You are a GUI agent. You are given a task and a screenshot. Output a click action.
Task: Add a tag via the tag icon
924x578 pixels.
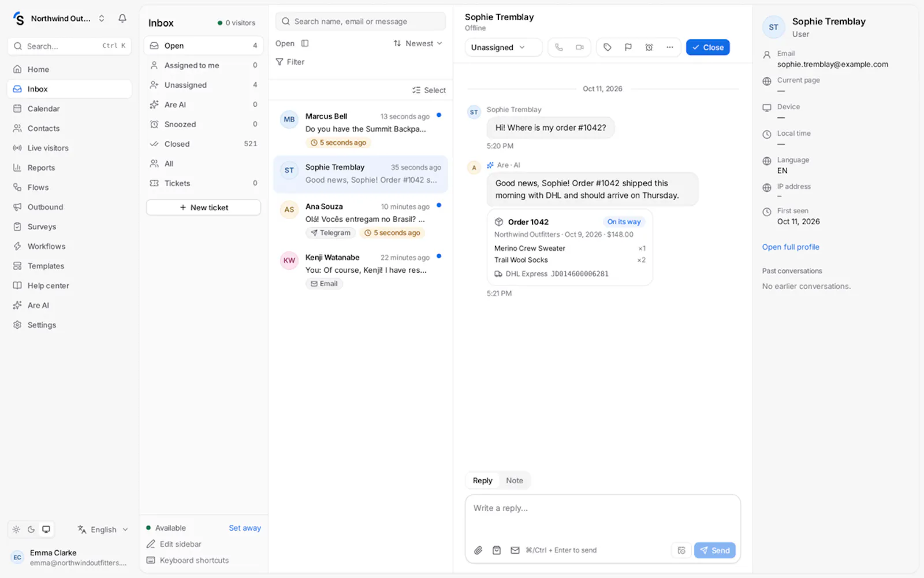tap(608, 47)
